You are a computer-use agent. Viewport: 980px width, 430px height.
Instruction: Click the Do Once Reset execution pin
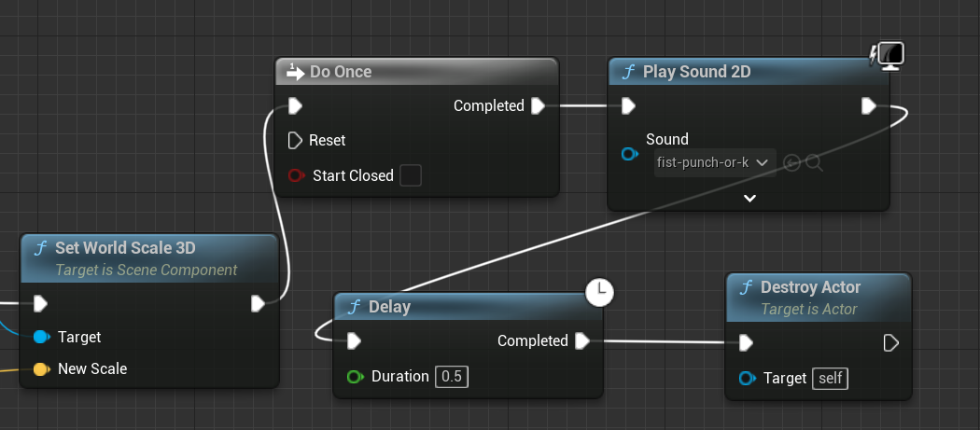coord(295,141)
